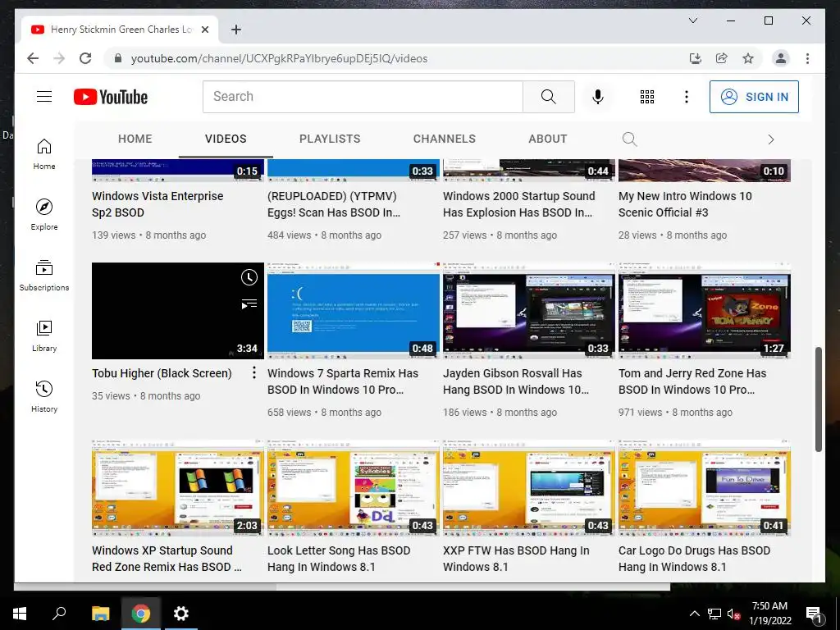The height and width of the screenshot is (630, 840).
Task: Click the site lock icon in address bar
Action: click(x=118, y=58)
